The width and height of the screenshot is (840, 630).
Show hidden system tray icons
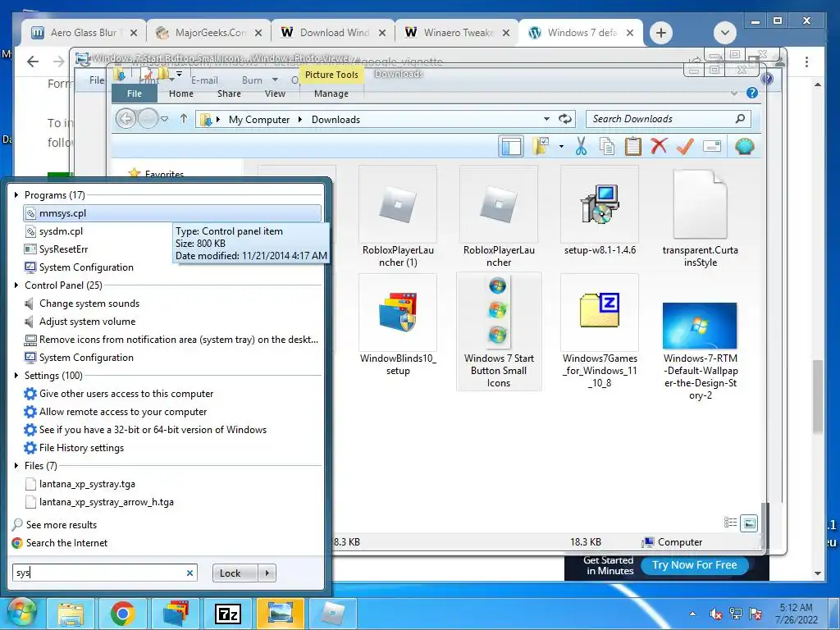click(692, 614)
